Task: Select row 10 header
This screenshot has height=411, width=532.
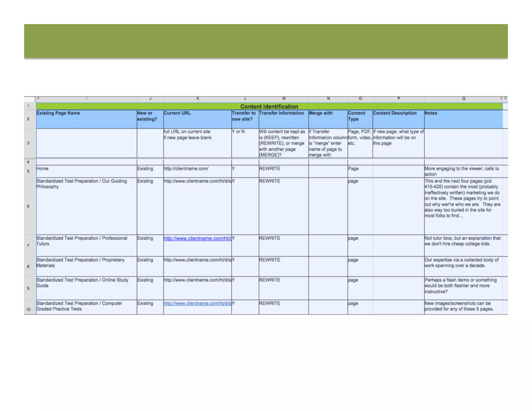Action: click(28, 309)
